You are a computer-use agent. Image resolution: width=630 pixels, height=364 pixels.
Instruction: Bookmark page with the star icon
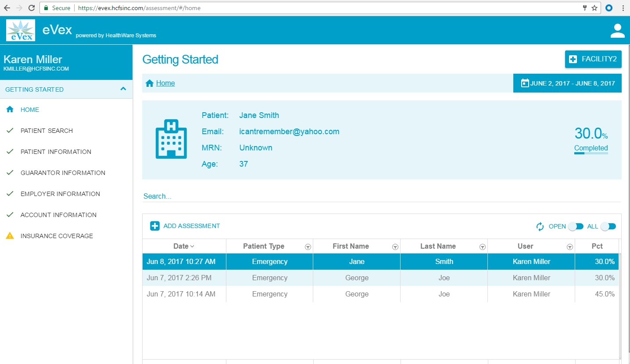pyautogui.click(x=594, y=8)
